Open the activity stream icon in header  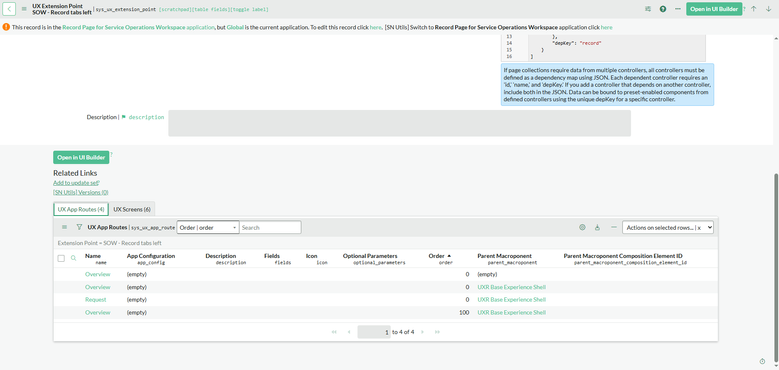click(x=648, y=9)
